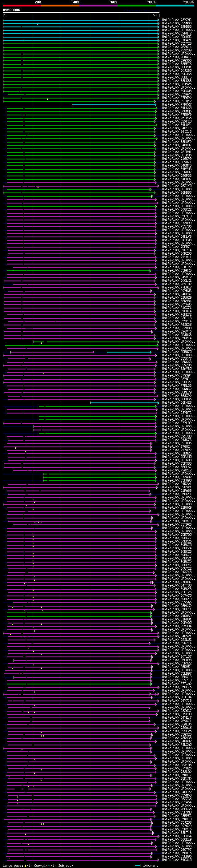Open the label UniRef100_B8N9B4
Viewport: 197px width, 868px height.
(x=177, y=301)
